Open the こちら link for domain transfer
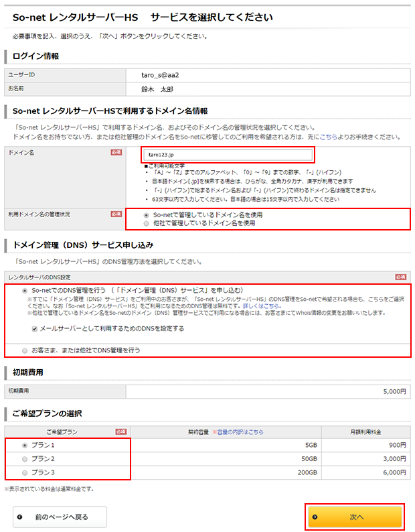The height and width of the screenshot is (532, 415). point(347,137)
